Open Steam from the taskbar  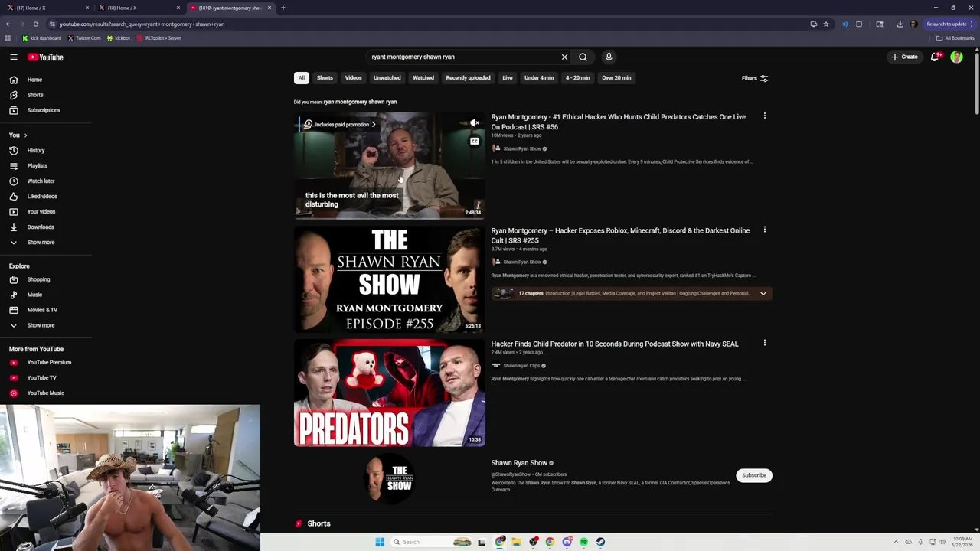pos(600,542)
